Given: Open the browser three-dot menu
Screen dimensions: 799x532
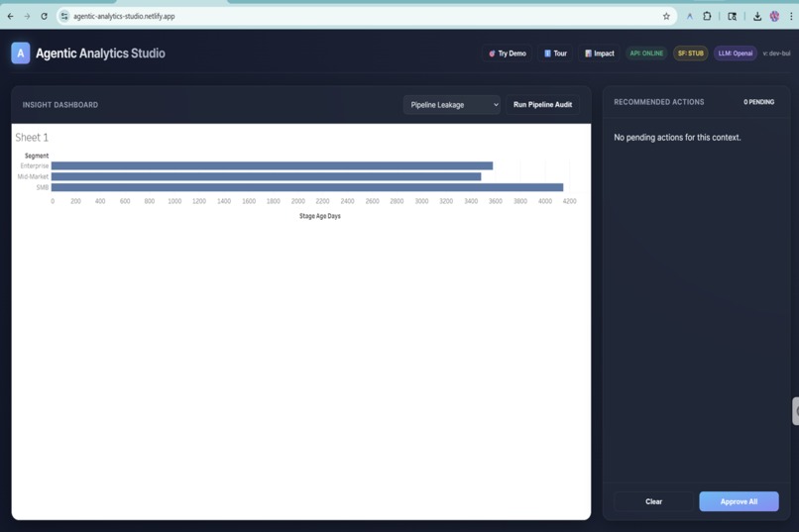Looking at the screenshot, I should click(x=791, y=16).
